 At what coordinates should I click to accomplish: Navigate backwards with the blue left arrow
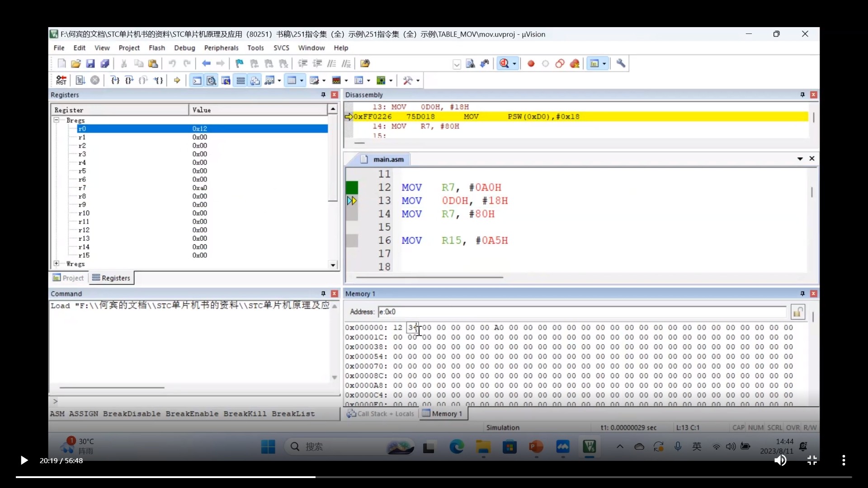[206, 64]
